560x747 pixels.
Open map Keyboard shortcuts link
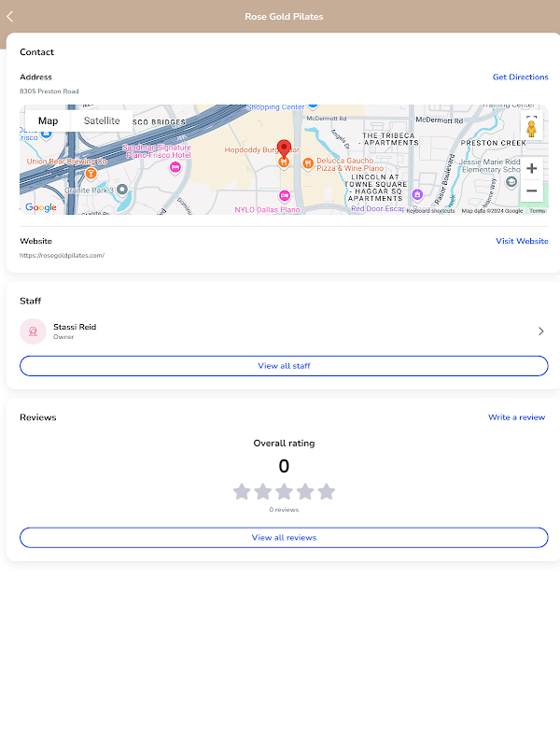click(x=430, y=211)
